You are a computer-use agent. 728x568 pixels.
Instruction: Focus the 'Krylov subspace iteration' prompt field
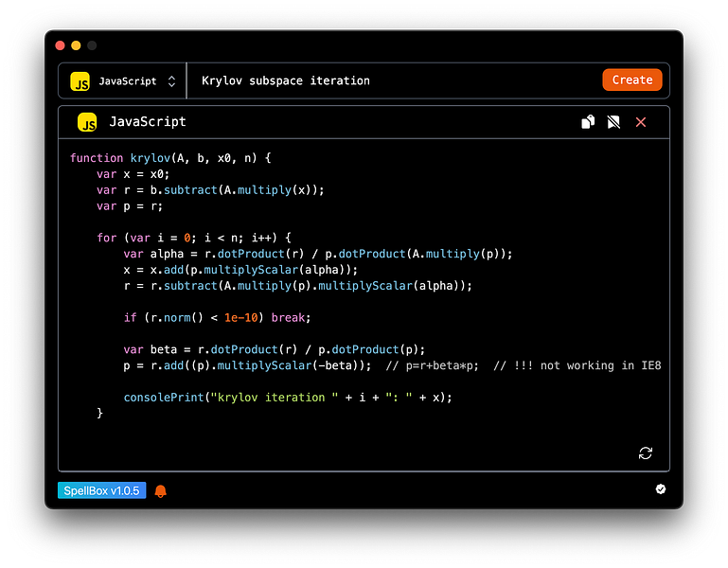[394, 80]
